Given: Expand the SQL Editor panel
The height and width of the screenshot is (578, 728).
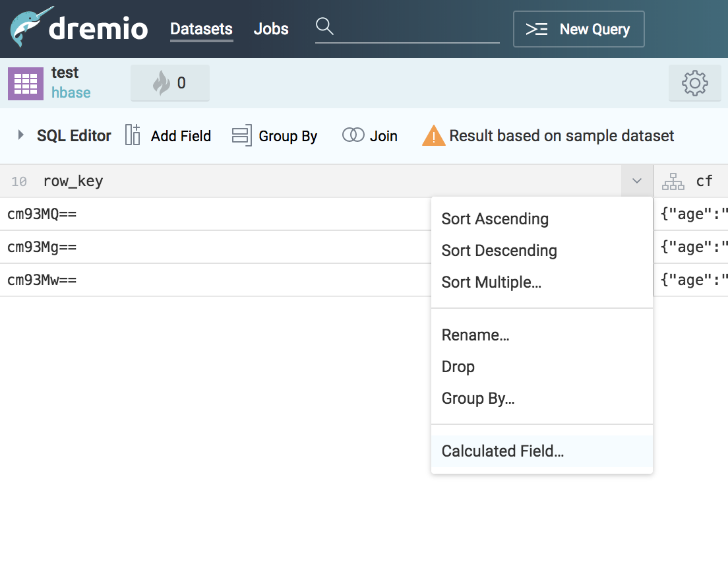Looking at the screenshot, I should pyautogui.click(x=21, y=135).
